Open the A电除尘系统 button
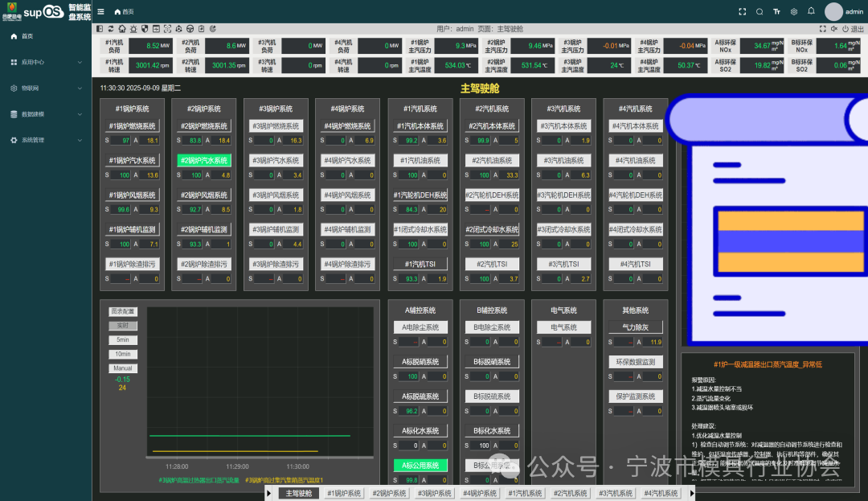The image size is (868, 501). click(x=420, y=327)
